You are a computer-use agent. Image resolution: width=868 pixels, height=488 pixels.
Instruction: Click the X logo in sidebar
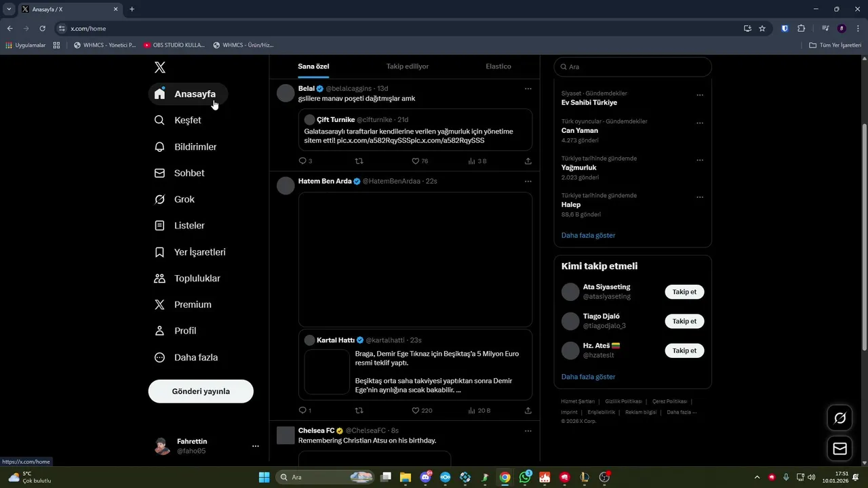coord(159,67)
